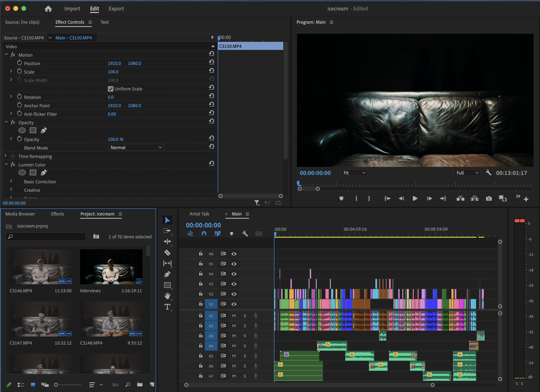Open the Media Browser tab
The image size is (540, 392).
[20, 214]
